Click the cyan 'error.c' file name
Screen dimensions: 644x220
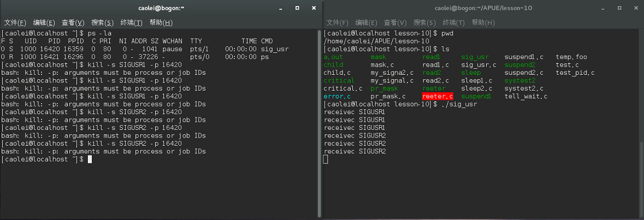[x=337, y=97]
